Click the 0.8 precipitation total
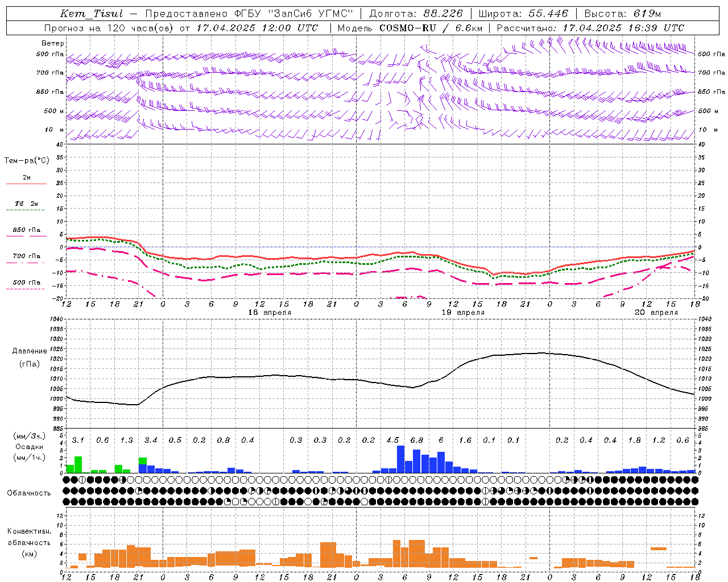The height and width of the screenshot is (582, 728). (x=224, y=440)
